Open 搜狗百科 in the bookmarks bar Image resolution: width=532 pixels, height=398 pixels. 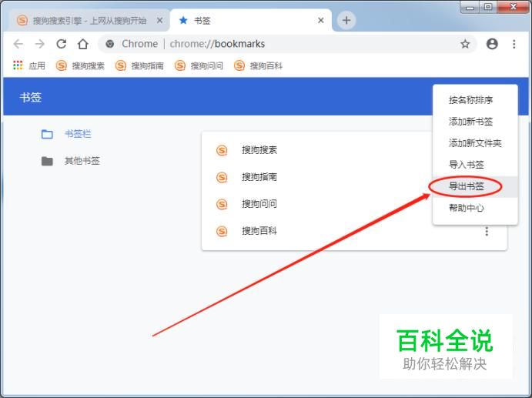tap(258, 65)
